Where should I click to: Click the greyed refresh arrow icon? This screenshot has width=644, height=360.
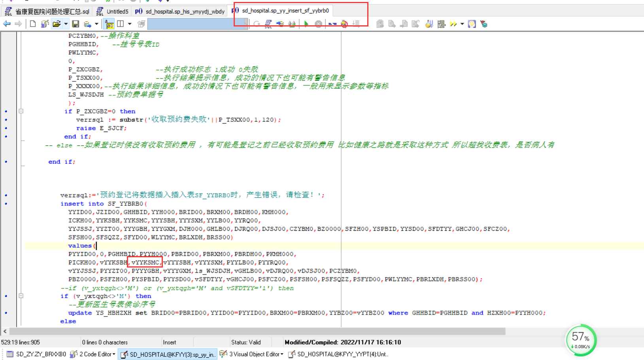click(257, 24)
